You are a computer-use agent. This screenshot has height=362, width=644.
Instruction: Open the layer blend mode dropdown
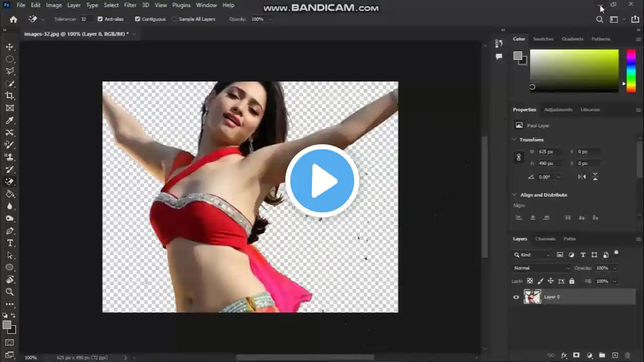point(541,267)
